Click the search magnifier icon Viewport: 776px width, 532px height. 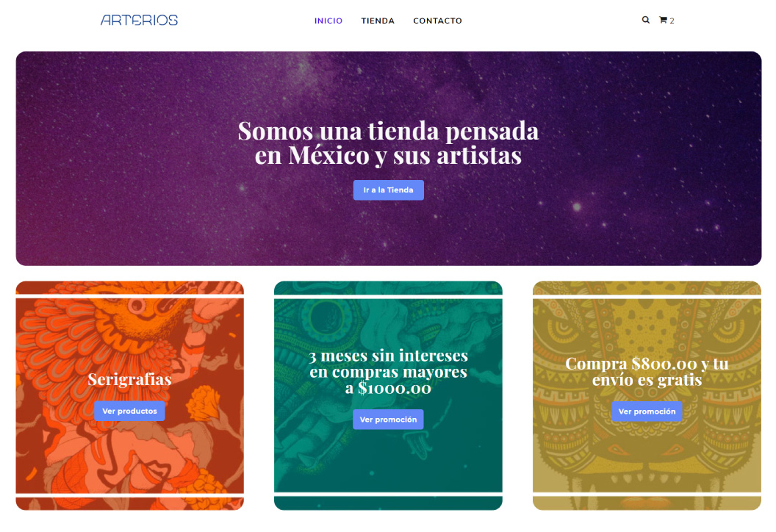pos(645,21)
